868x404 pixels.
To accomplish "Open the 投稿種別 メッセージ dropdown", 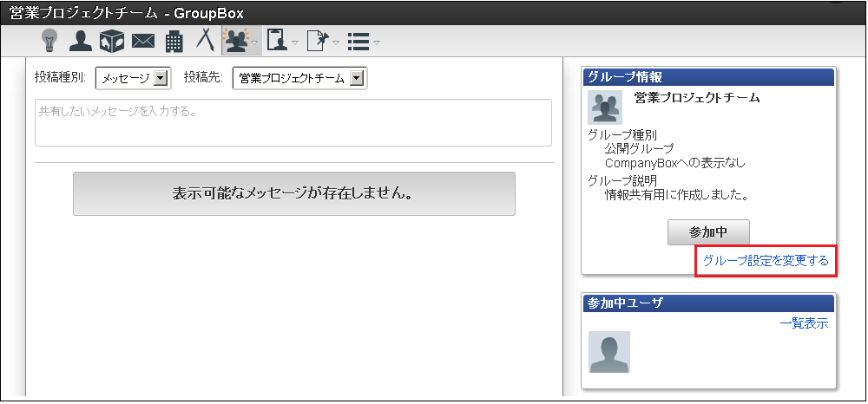I will (134, 79).
